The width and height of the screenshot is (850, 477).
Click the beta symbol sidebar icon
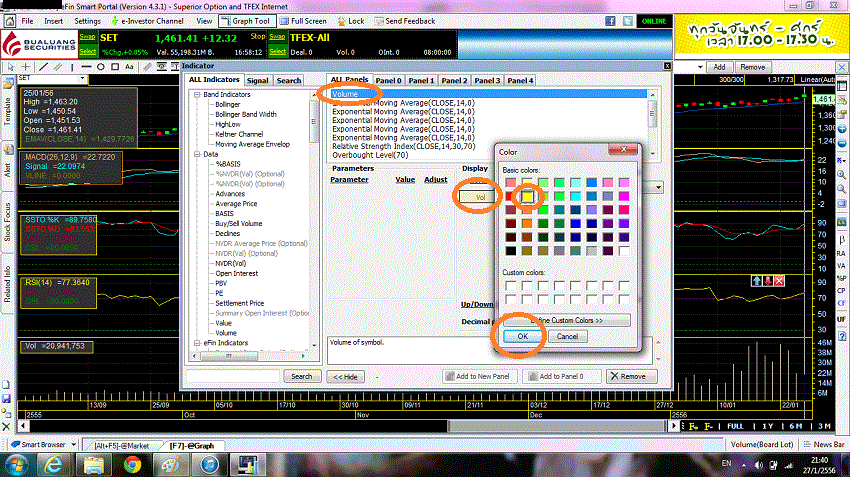[842, 239]
